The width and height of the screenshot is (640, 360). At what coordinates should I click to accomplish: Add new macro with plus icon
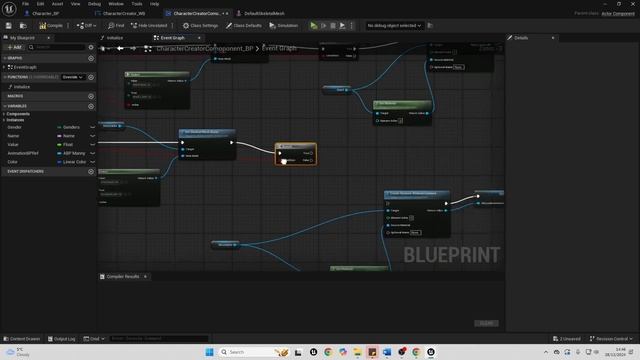click(x=91, y=96)
